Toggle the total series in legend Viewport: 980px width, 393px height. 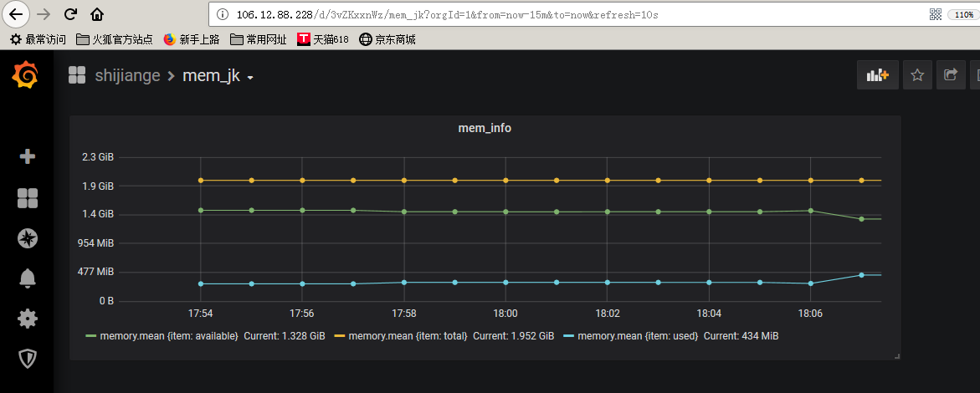click(x=408, y=336)
